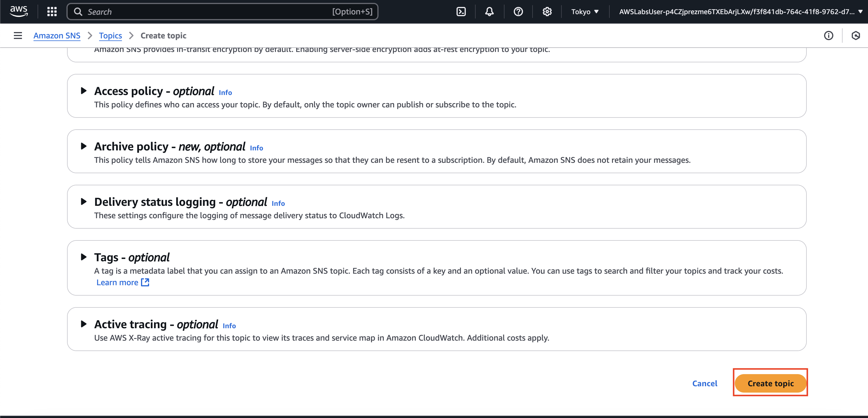This screenshot has width=868, height=418.
Task: Expand the Active tracing section
Action: [84, 324]
